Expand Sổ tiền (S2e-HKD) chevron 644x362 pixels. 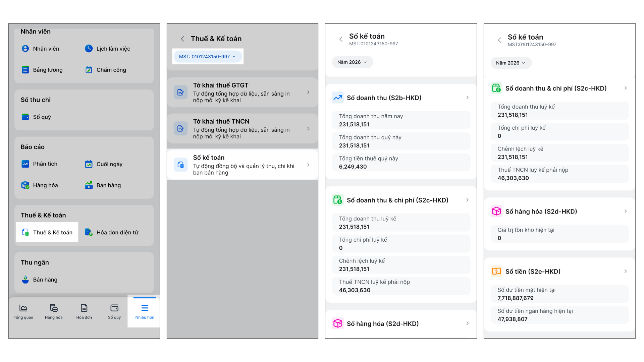[626, 271]
